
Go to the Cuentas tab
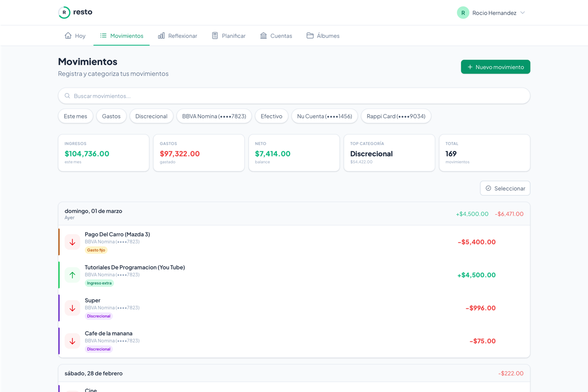coord(276,36)
